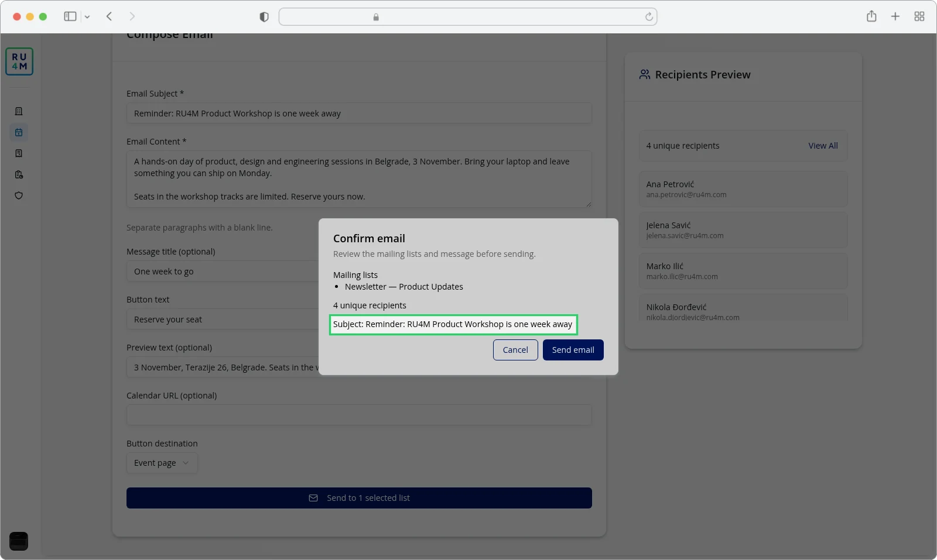Select the Ana Petrović recipient card
This screenshot has height=560, width=937.
point(743,189)
